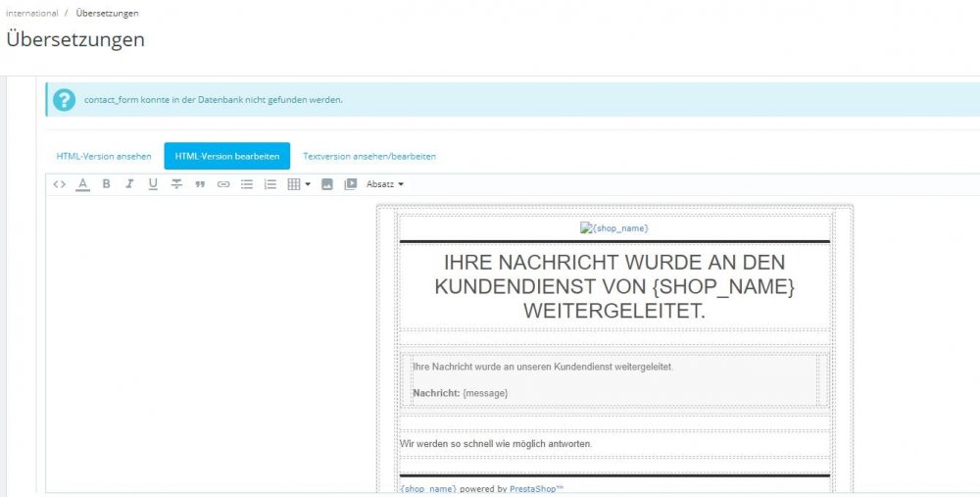
Task: Click the help question mark icon
Action: pyautogui.click(x=64, y=100)
